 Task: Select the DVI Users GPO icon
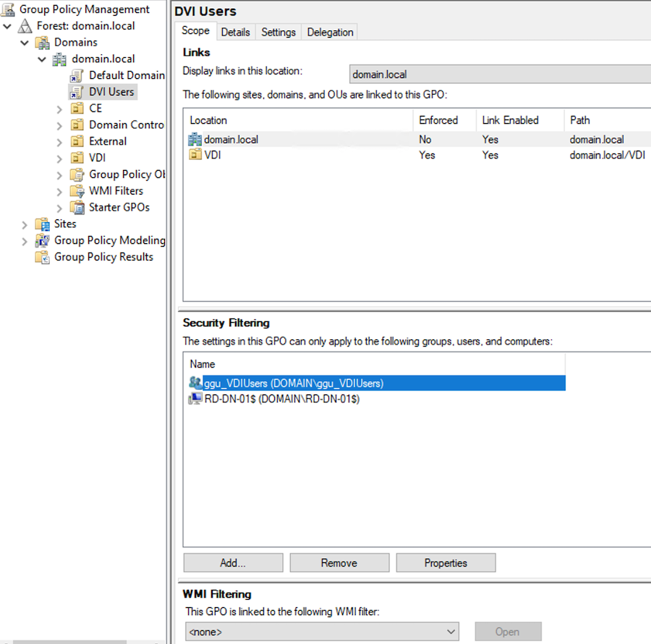(x=77, y=92)
